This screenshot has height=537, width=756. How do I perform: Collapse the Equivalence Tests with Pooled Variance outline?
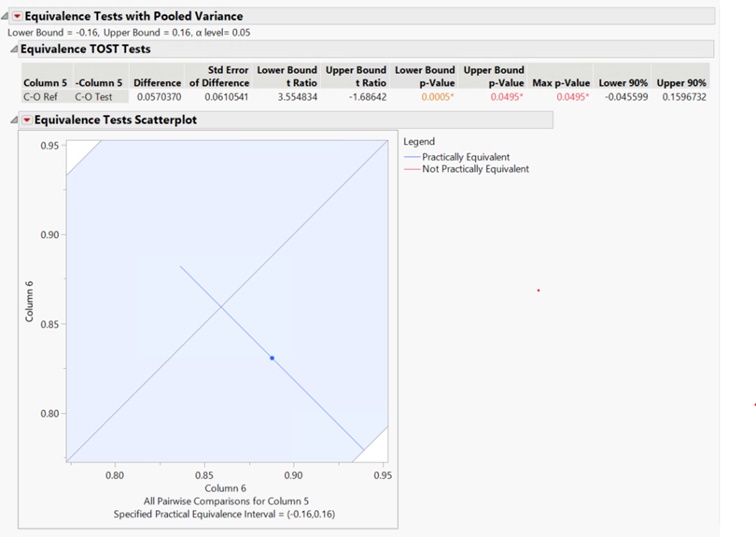click(5, 17)
